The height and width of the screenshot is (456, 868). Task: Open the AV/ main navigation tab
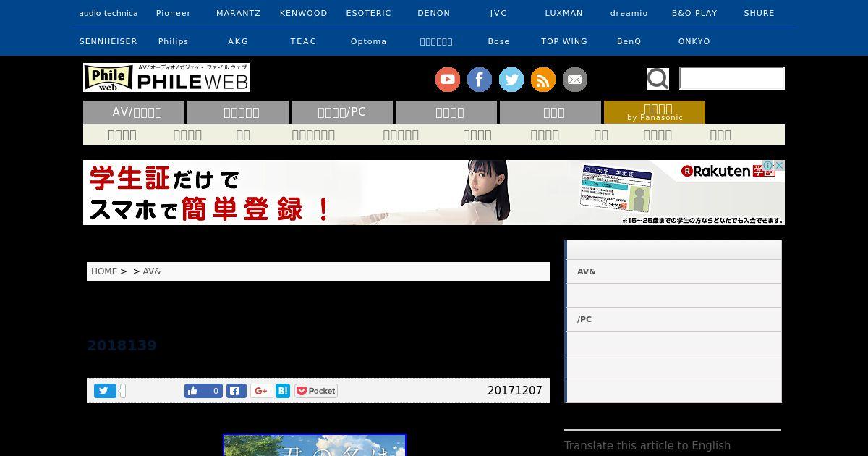134,112
